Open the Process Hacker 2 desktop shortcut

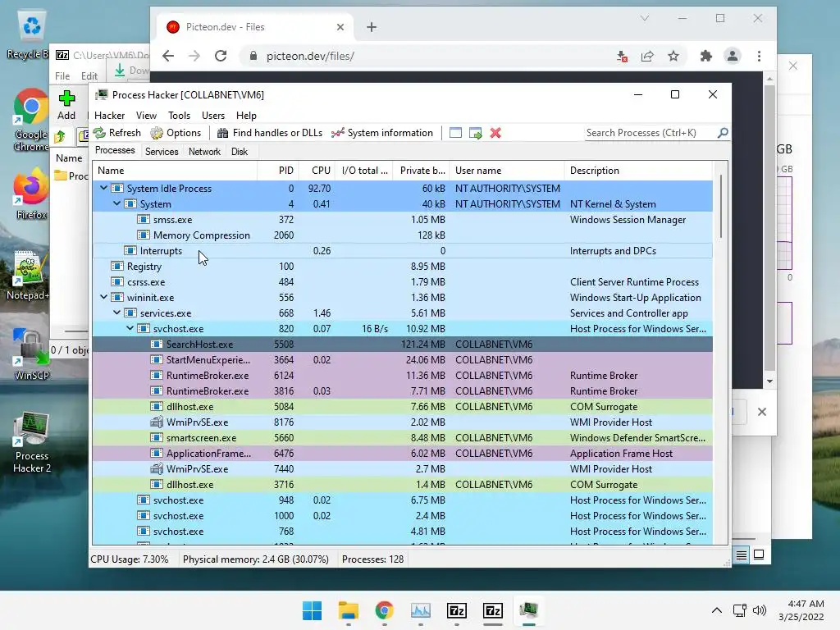click(32, 442)
